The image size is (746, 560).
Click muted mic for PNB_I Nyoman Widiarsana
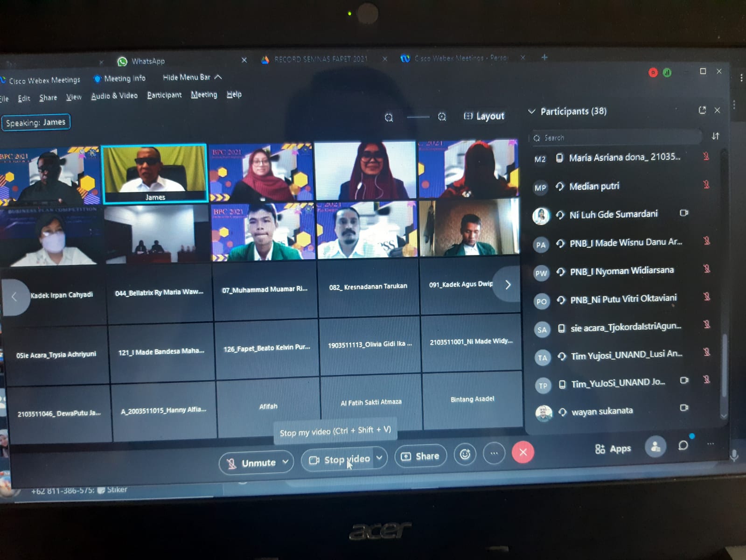point(707,269)
